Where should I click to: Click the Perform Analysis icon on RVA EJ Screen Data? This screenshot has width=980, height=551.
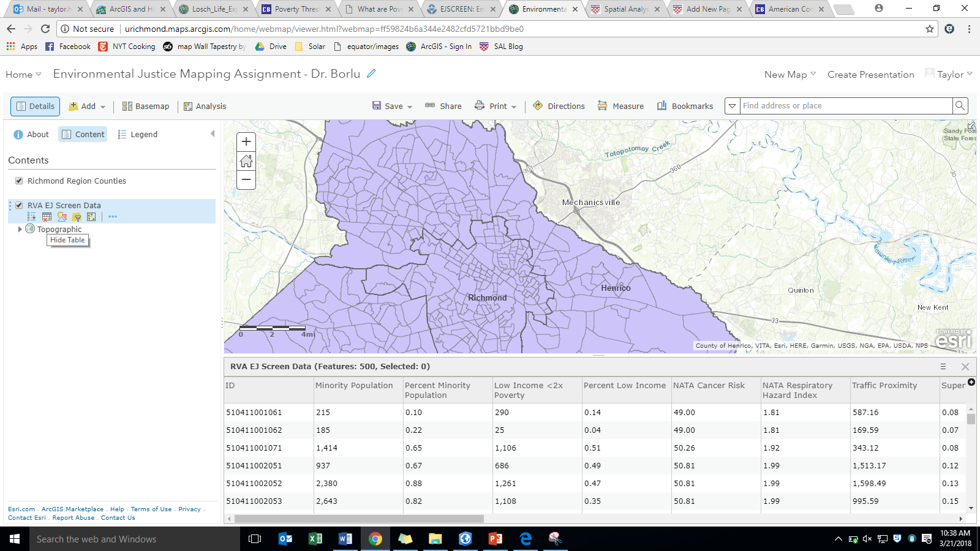click(x=91, y=216)
